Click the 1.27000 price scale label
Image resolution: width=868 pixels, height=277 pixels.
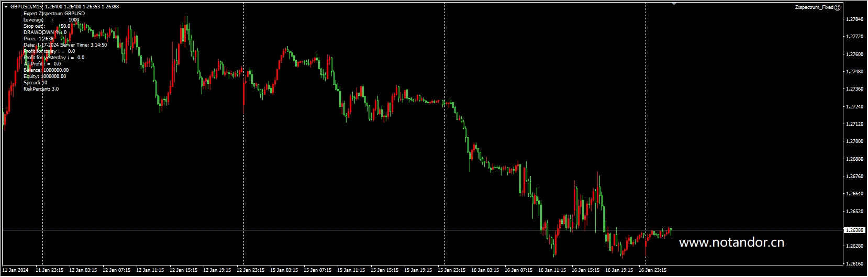point(854,141)
